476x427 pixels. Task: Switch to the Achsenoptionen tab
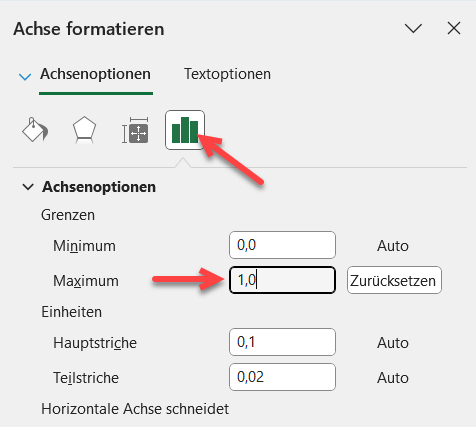[x=95, y=74]
